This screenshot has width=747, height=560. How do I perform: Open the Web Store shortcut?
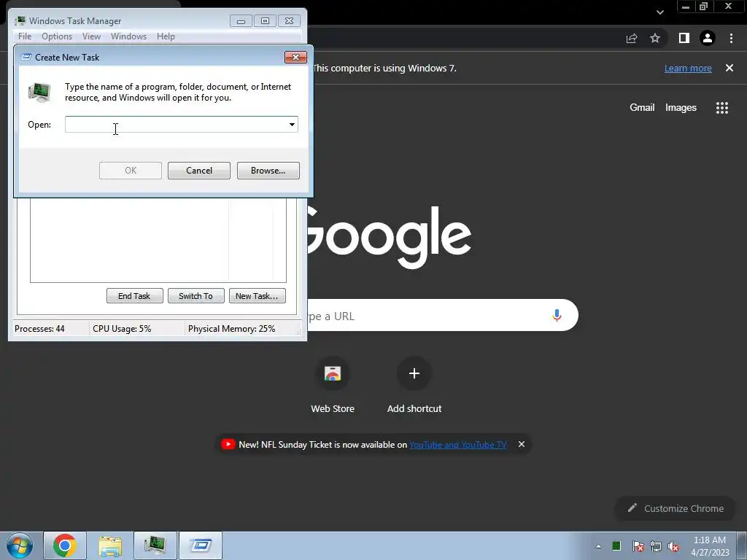tap(333, 385)
